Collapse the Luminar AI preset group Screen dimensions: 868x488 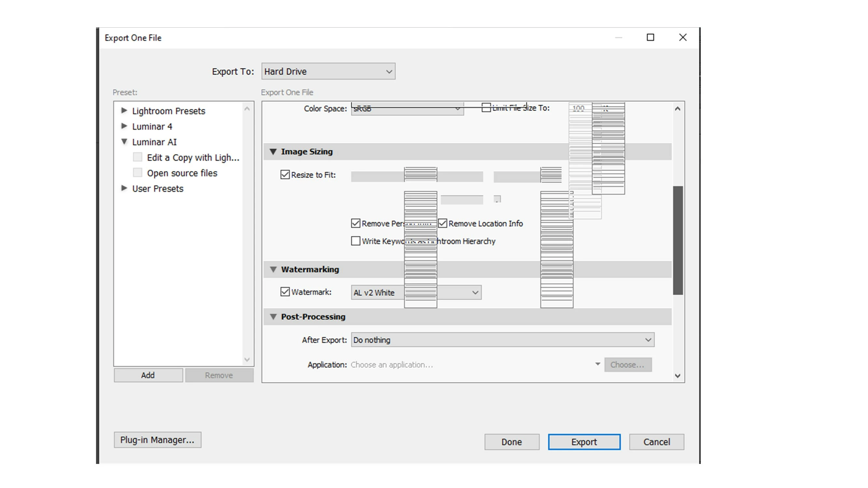pyautogui.click(x=124, y=142)
